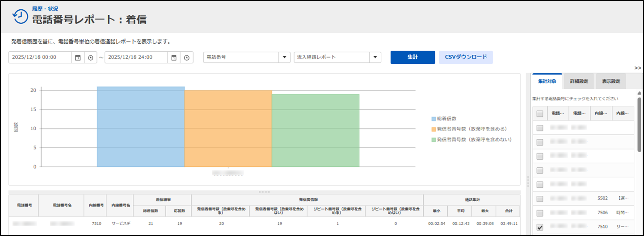Open the start time clock picker

(90, 58)
